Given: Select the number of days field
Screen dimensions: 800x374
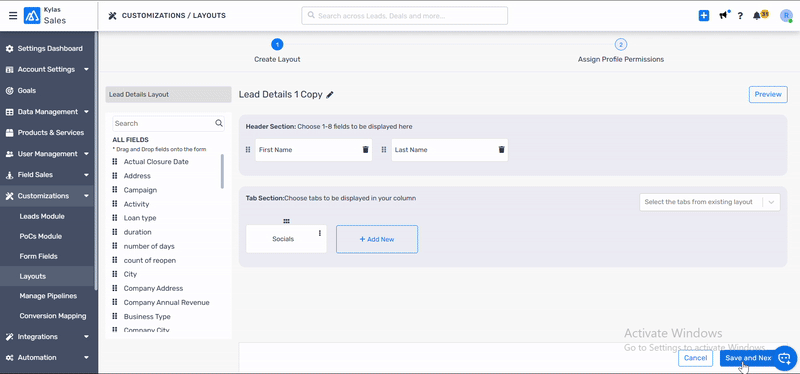Looking at the screenshot, I should [149, 246].
